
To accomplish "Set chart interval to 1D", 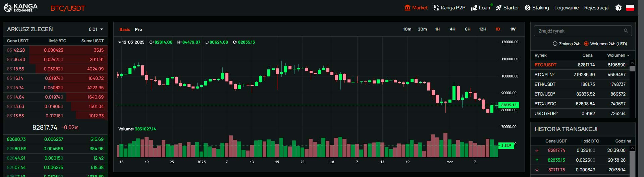I will tap(498, 29).
